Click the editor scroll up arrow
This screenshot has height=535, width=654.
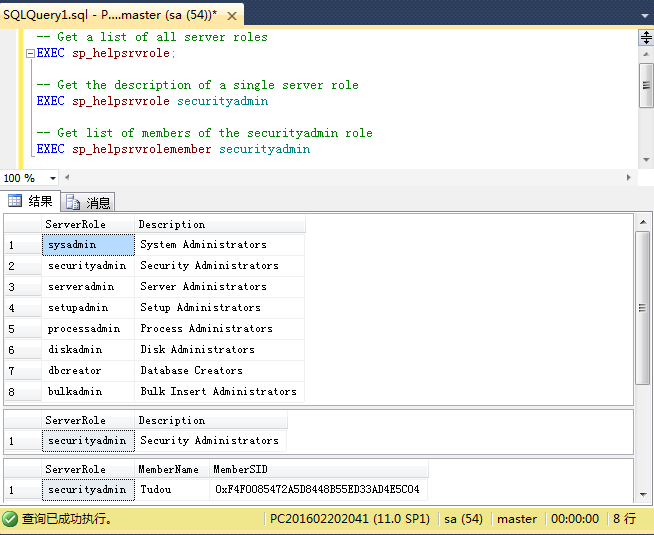[x=646, y=54]
